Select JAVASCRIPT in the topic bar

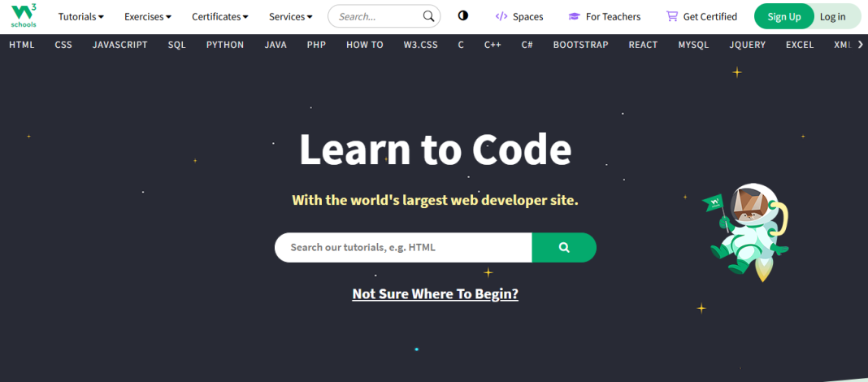[x=120, y=45]
